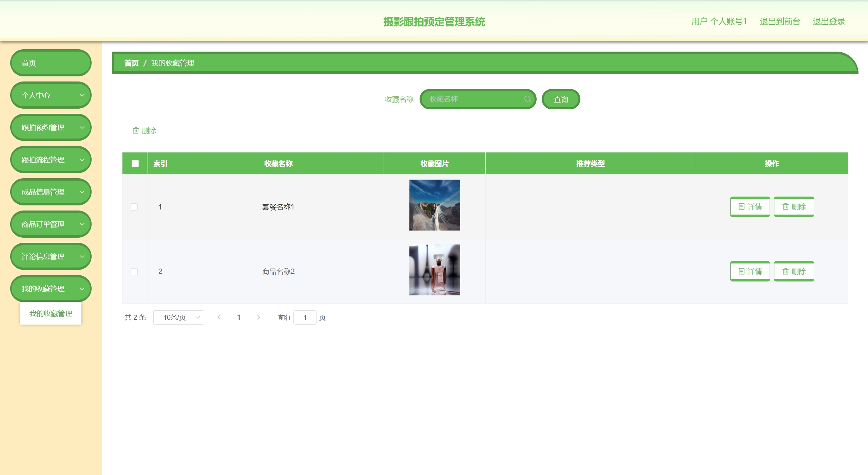868x475 pixels.
Task: Check the checkbox for row 1
Action: pyautogui.click(x=134, y=207)
